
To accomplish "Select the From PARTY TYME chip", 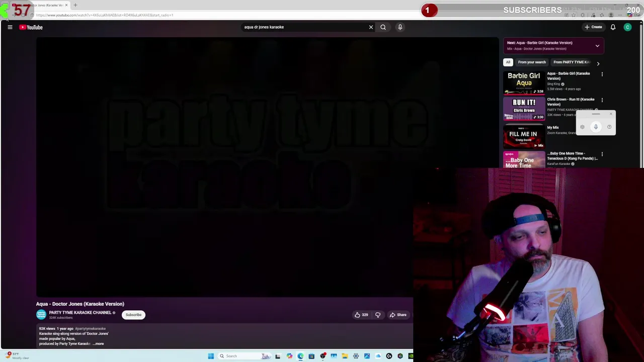I will coord(571,62).
